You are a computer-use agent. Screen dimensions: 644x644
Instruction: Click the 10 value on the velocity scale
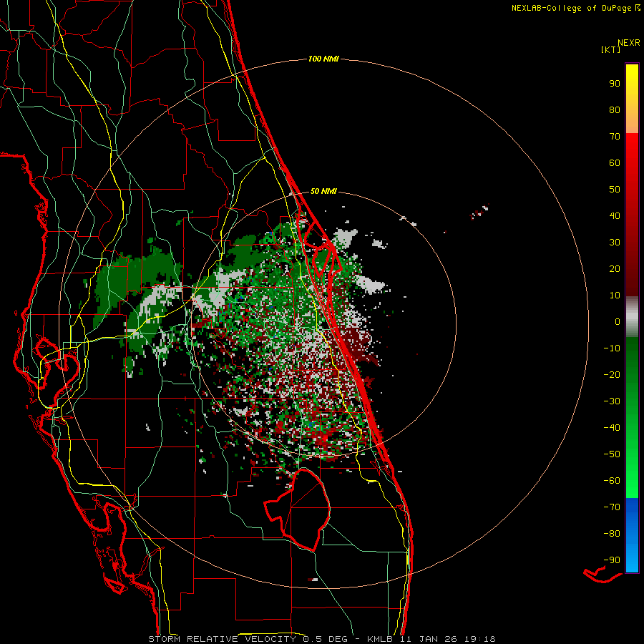pyautogui.click(x=615, y=296)
